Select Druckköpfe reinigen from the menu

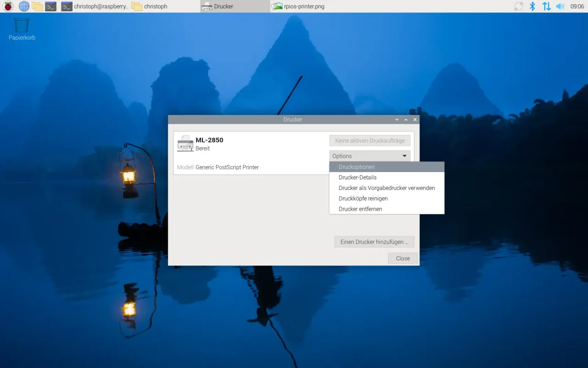pos(363,199)
